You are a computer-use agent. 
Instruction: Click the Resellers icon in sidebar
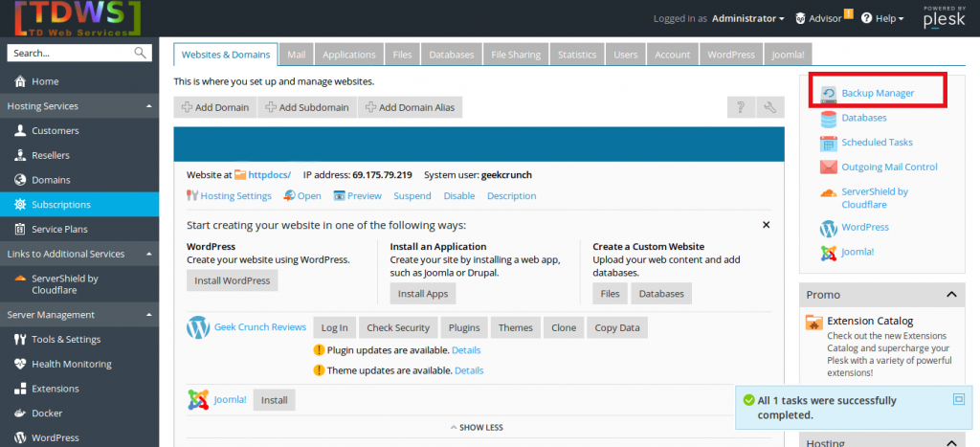(x=20, y=155)
